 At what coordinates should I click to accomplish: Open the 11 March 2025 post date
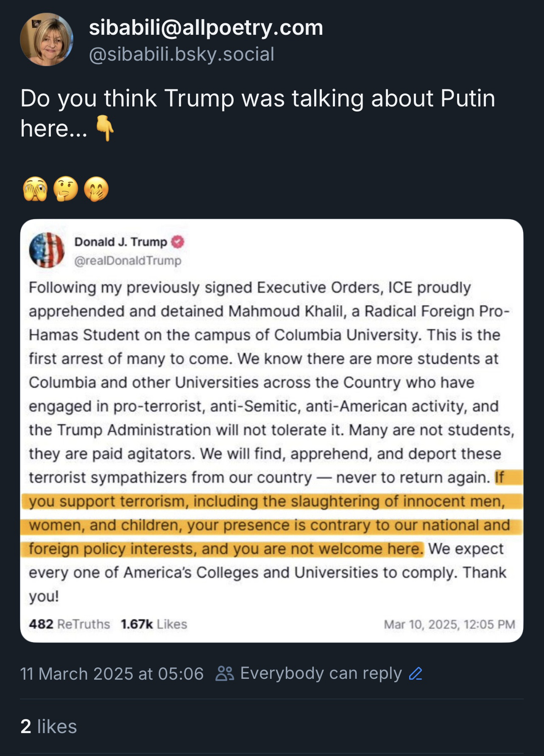click(112, 674)
